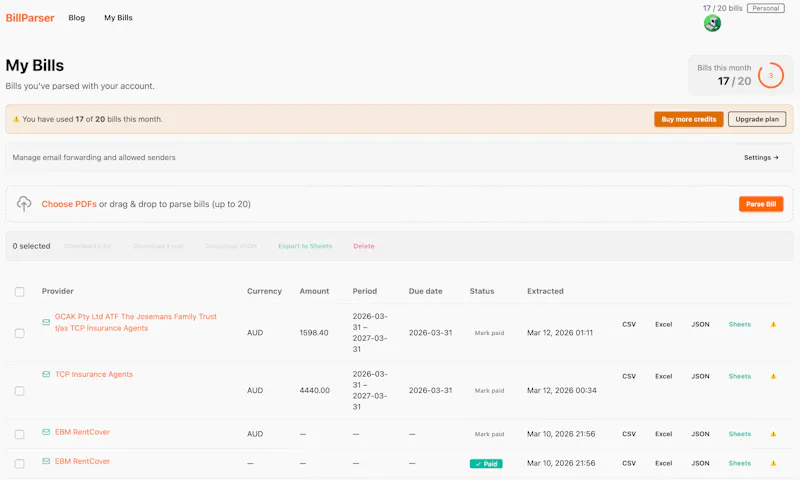Click Download JSON bulk action
Viewport: 800px width, 480px height.
click(x=231, y=246)
